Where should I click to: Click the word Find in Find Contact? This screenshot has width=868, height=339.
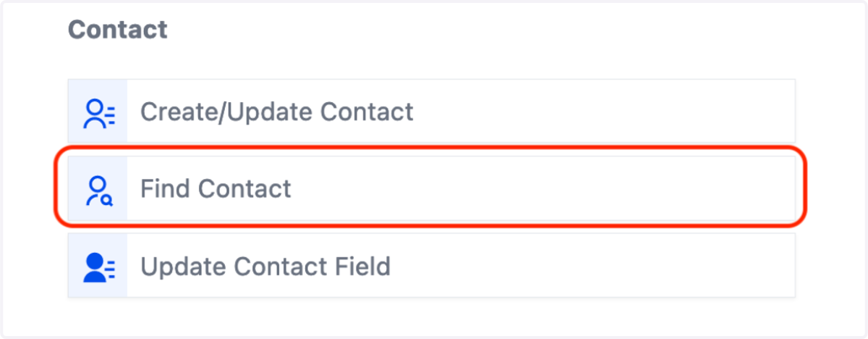[166, 189]
